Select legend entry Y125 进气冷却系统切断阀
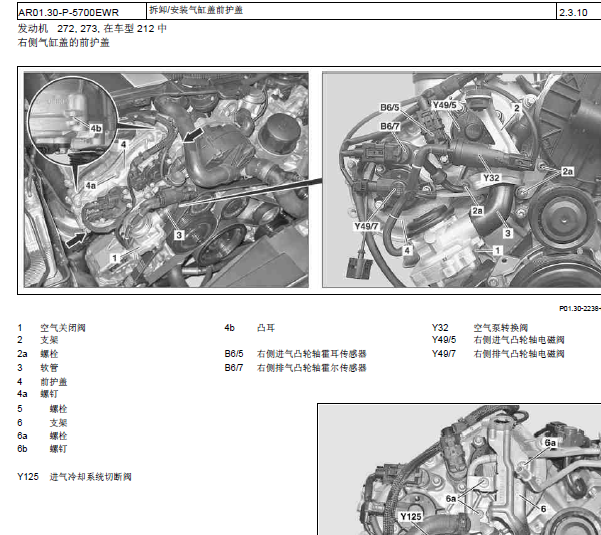The width and height of the screenshot is (601, 535). (74, 477)
